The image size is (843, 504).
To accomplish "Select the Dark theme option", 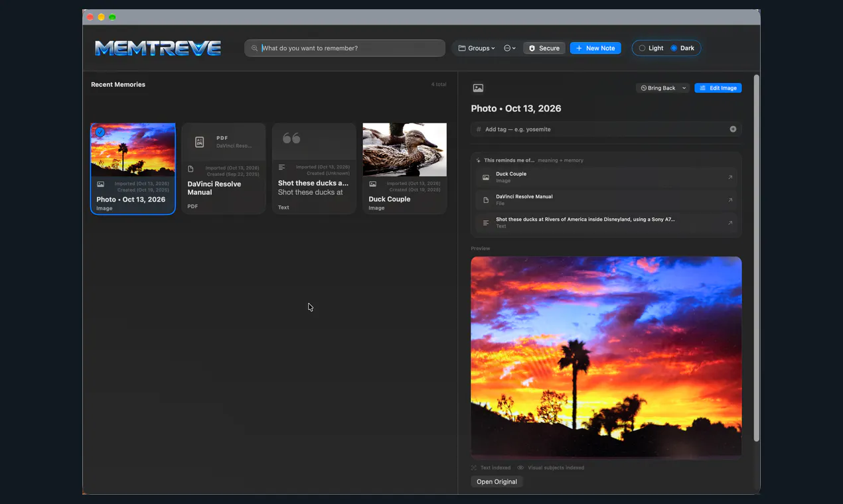I will (682, 48).
